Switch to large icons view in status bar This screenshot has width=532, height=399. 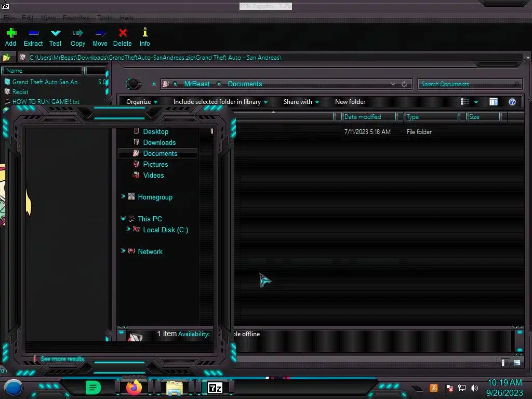pyautogui.click(x=517, y=363)
